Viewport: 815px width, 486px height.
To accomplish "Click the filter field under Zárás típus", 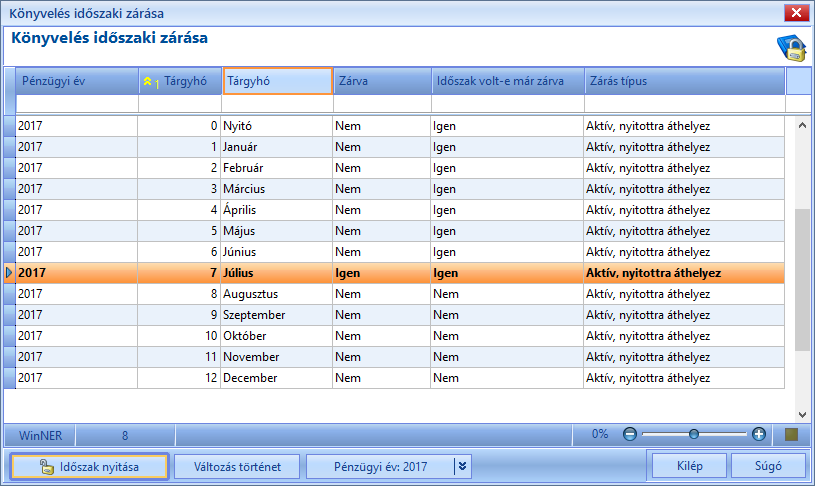I will point(685,103).
